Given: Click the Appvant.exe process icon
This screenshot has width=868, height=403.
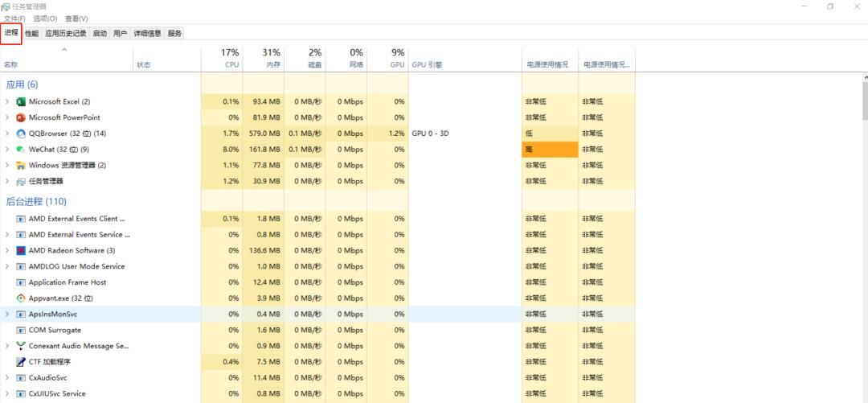Looking at the screenshot, I should [21, 298].
